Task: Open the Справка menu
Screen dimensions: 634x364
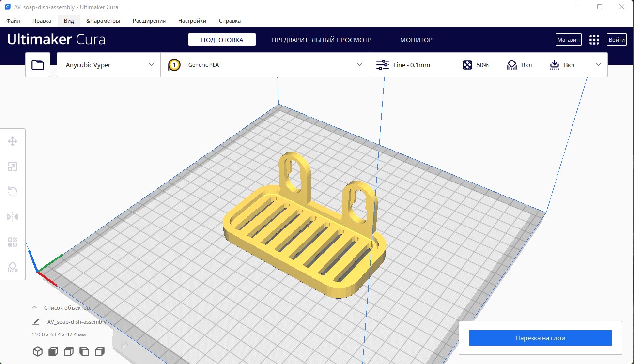Action: tap(230, 21)
